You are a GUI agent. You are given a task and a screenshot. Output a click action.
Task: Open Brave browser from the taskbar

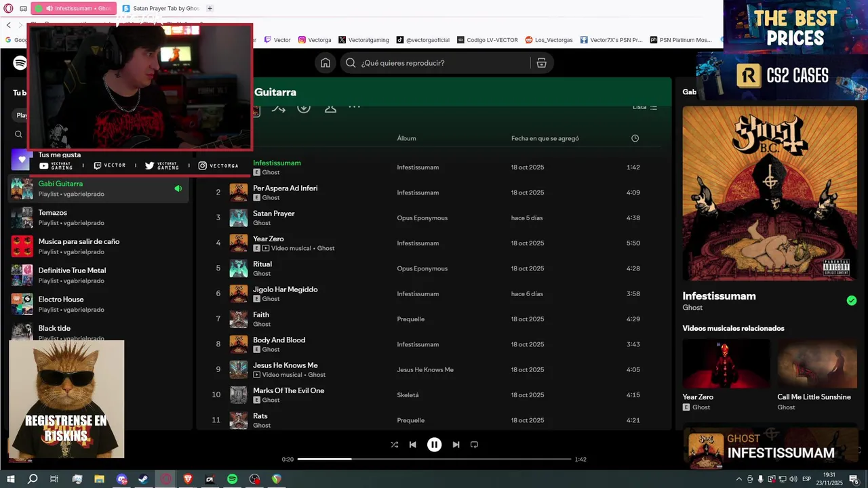[x=188, y=479]
